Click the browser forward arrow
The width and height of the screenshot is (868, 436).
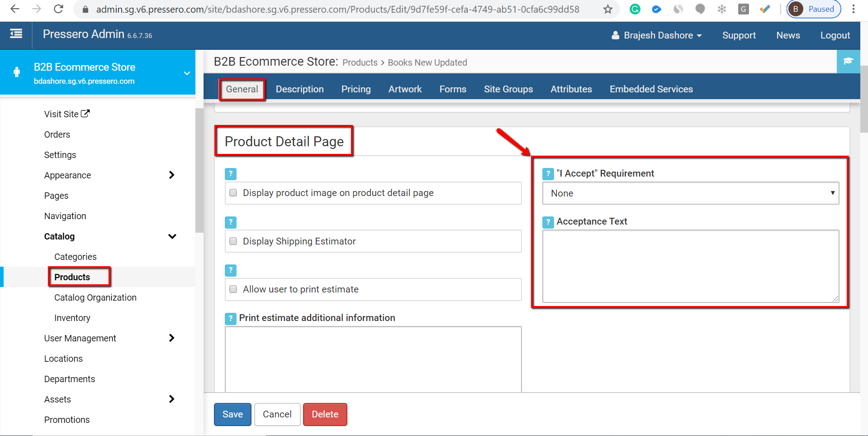[x=37, y=9]
